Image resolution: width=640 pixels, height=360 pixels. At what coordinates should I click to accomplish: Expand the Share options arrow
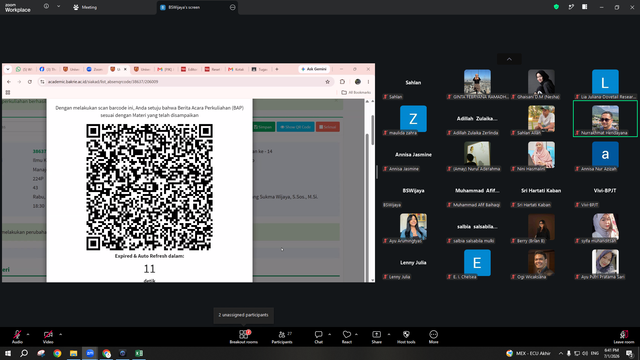[x=389, y=334]
